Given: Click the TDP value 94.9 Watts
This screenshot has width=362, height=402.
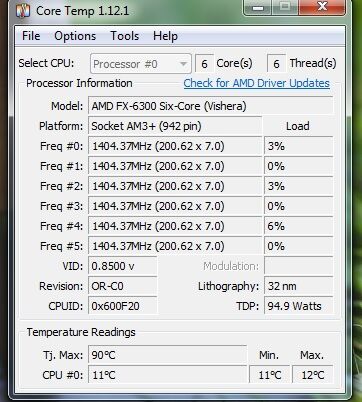Looking at the screenshot, I should (299, 306).
